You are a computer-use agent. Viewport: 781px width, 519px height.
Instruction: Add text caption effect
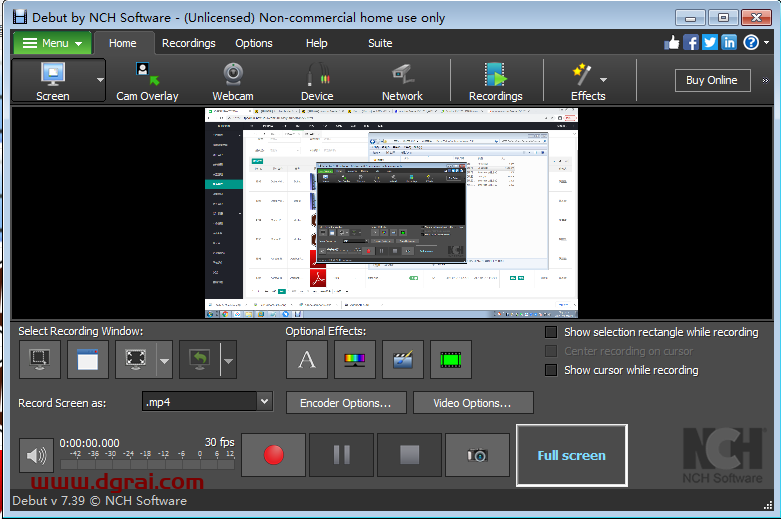[307, 360]
